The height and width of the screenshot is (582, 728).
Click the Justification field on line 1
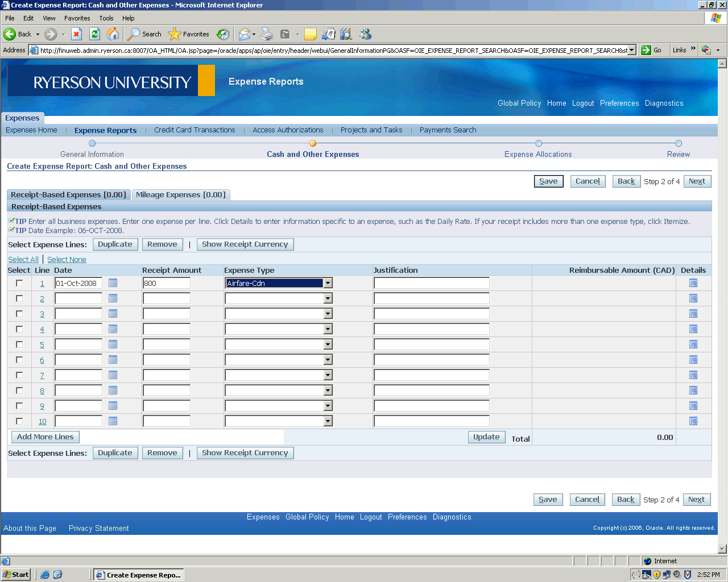pyautogui.click(x=431, y=283)
